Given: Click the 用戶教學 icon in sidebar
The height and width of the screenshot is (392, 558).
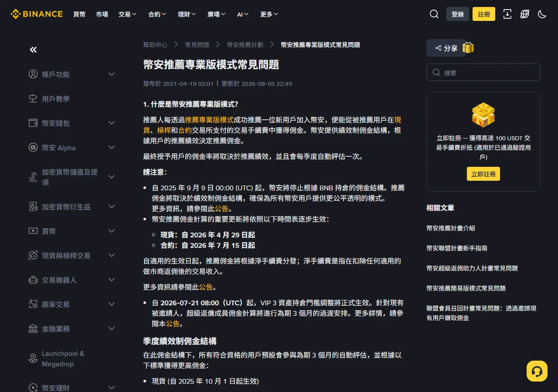Looking at the screenshot, I should 33,98.
